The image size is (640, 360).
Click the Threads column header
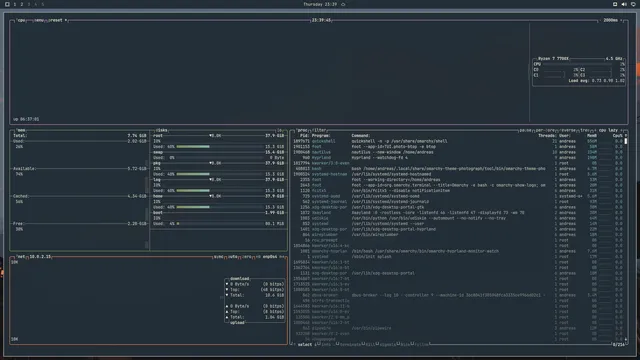click(547, 136)
